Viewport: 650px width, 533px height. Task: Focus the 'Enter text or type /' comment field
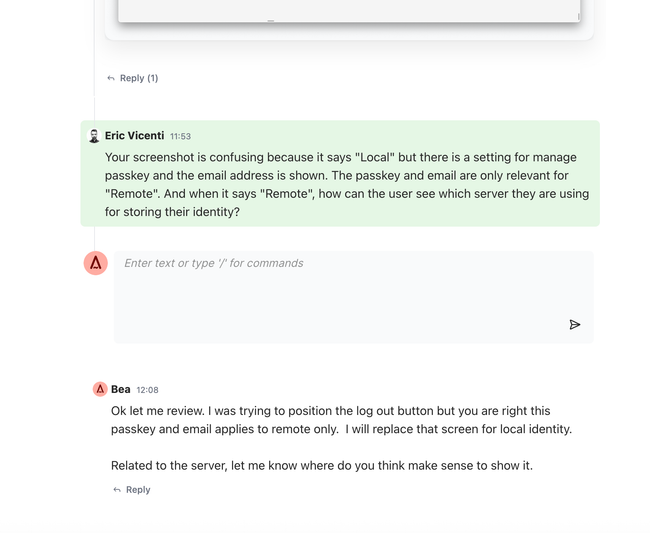pyautogui.click(x=354, y=297)
